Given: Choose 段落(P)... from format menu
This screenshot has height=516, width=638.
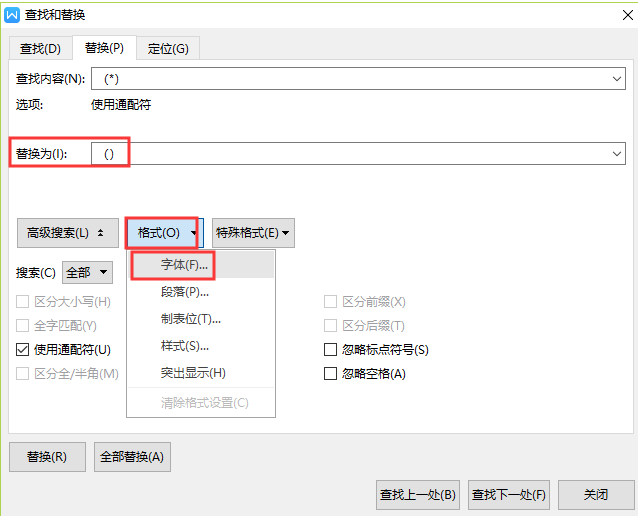Looking at the screenshot, I should coord(201,292).
